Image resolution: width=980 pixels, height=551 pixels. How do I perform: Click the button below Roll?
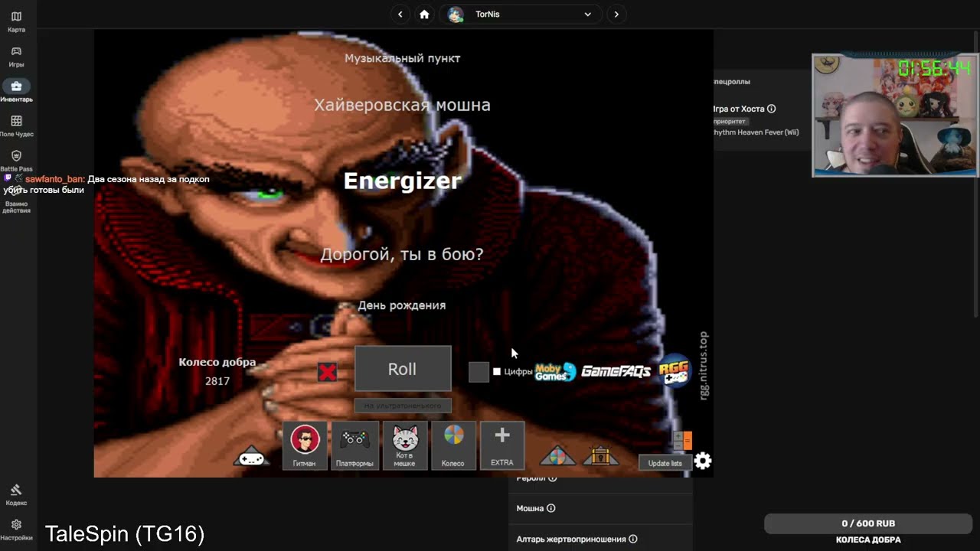[x=403, y=406]
